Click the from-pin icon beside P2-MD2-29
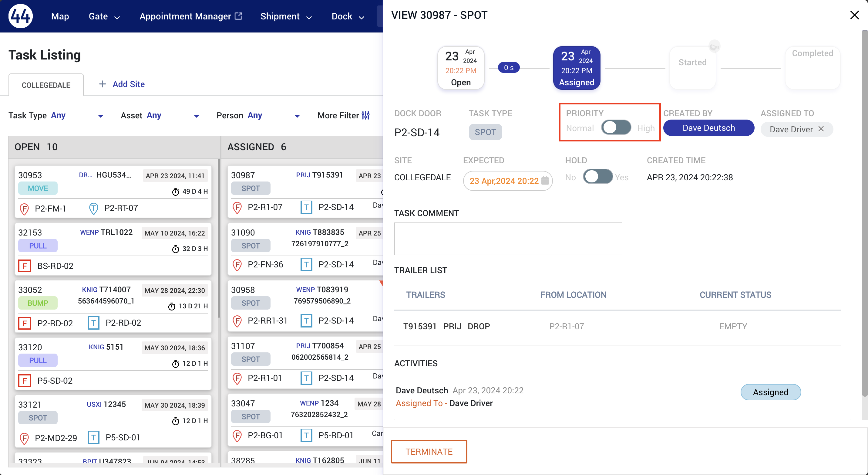The height and width of the screenshot is (475, 868). click(x=24, y=438)
